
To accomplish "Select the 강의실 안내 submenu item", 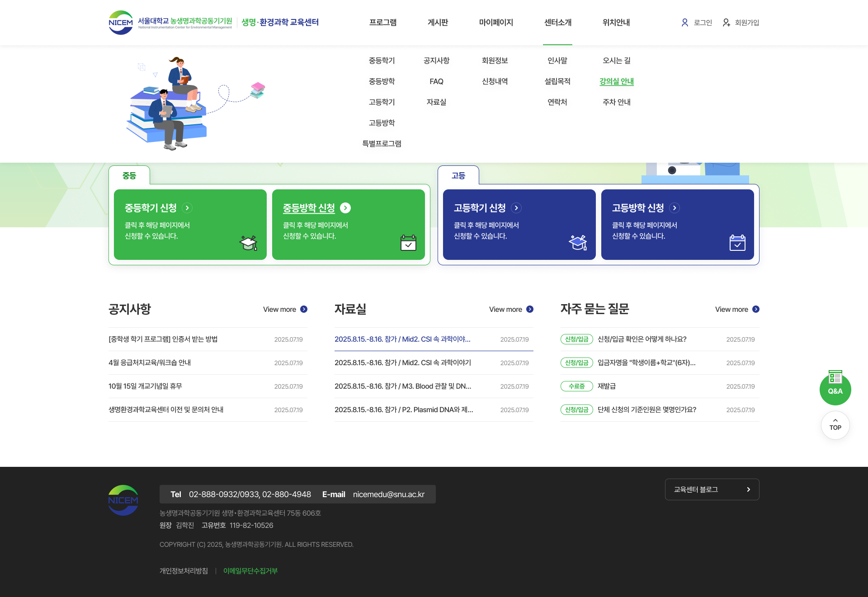I will click(x=616, y=81).
